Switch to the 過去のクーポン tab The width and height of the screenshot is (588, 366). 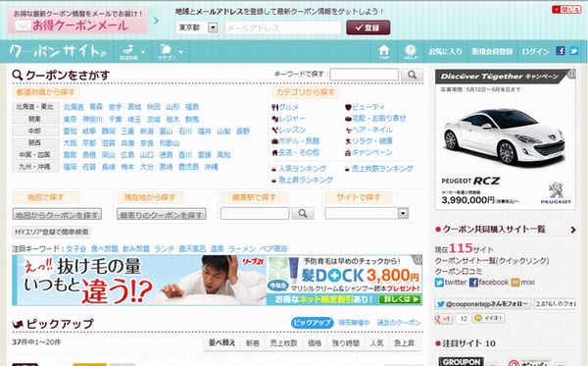point(399,323)
